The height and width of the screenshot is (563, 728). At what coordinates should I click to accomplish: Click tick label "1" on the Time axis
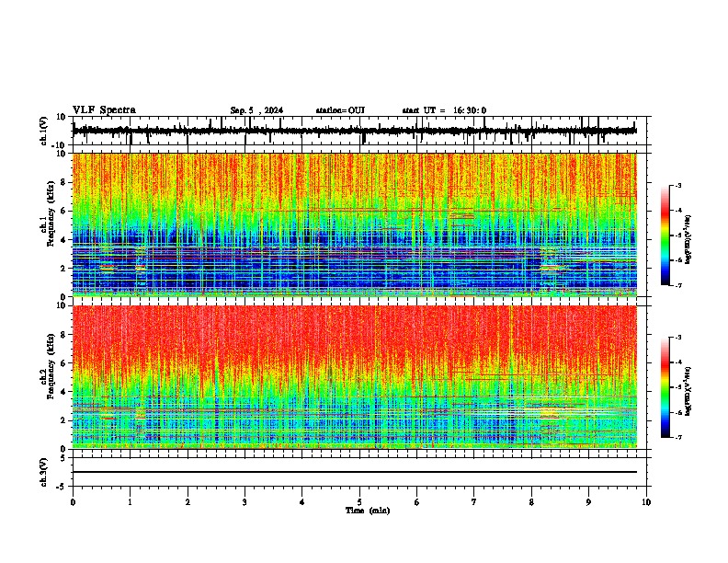[130, 502]
